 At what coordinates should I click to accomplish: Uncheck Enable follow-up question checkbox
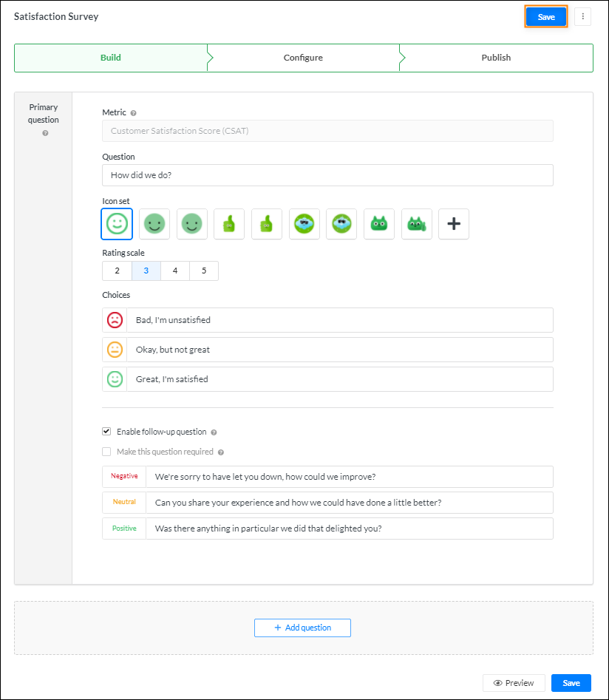point(106,431)
